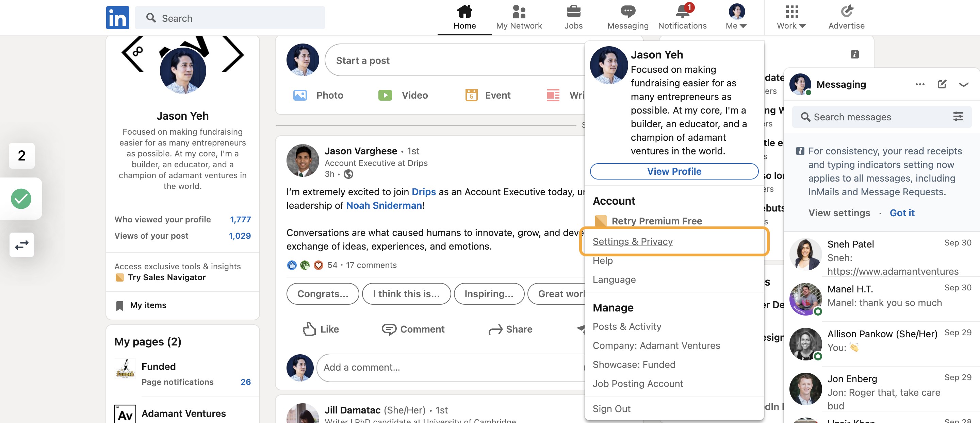Open messaging more options ellipsis
Screen dimensions: 980x423
[x=919, y=84]
